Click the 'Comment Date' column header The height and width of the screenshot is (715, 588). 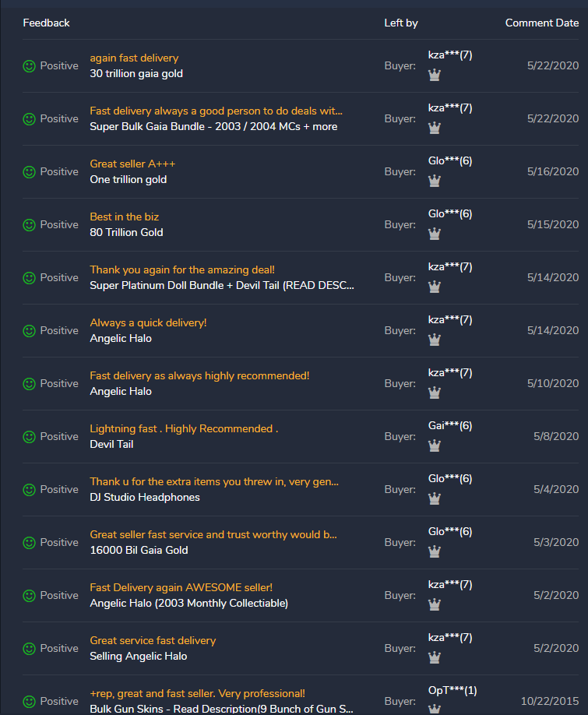pyautogui.click(x=542, y=23)
